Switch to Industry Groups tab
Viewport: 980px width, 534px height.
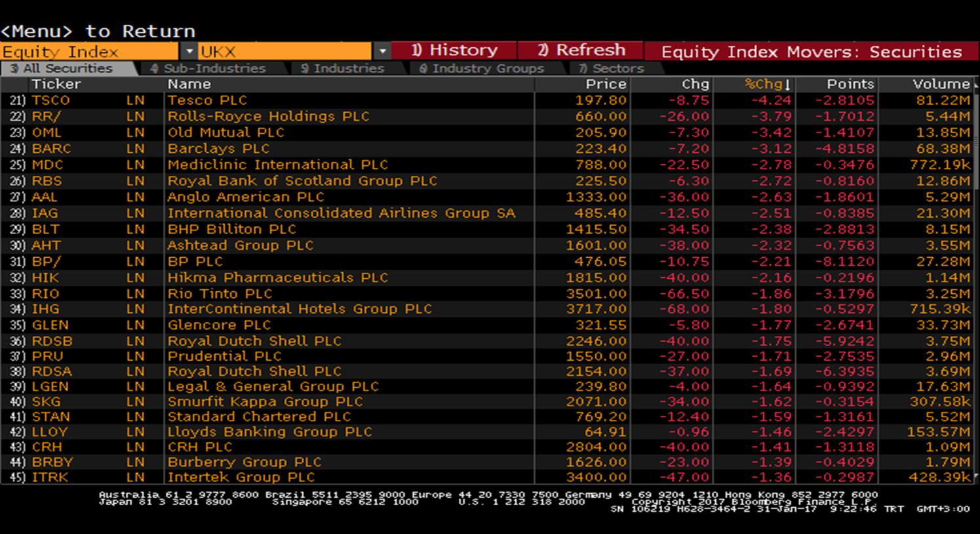pos(482,68)
